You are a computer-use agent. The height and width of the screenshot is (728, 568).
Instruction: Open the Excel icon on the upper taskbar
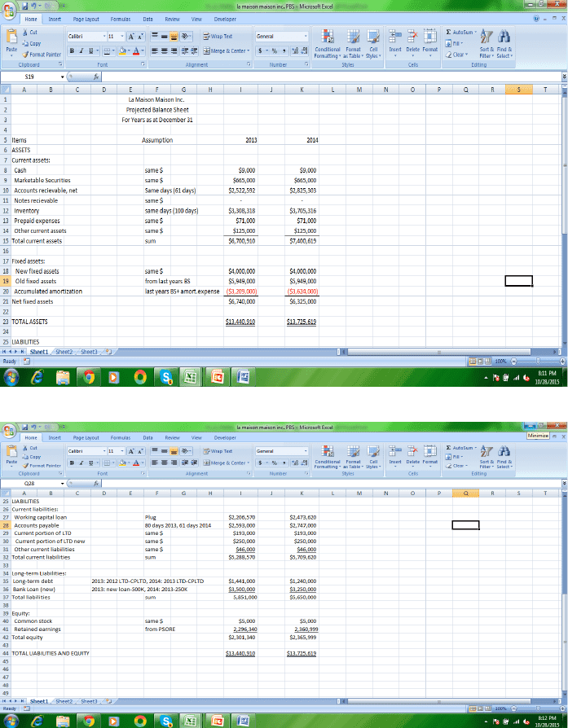(x=191, y=377)
